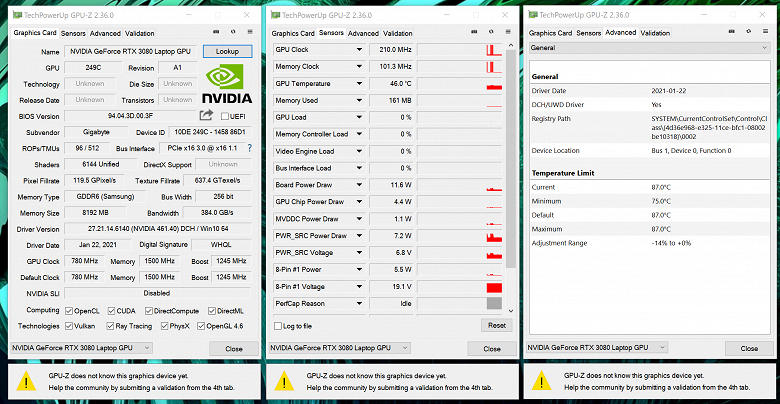
Task: Open the hamburger menu in the Sensors window
Action: 508,31
